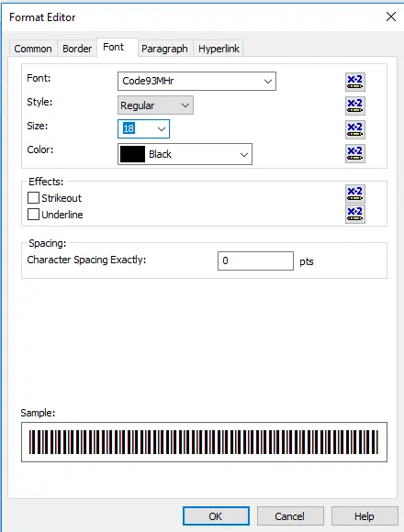Open the Strikeout formula editor button
The width and height of the screenshot is (404, 532).
(355, 194)
